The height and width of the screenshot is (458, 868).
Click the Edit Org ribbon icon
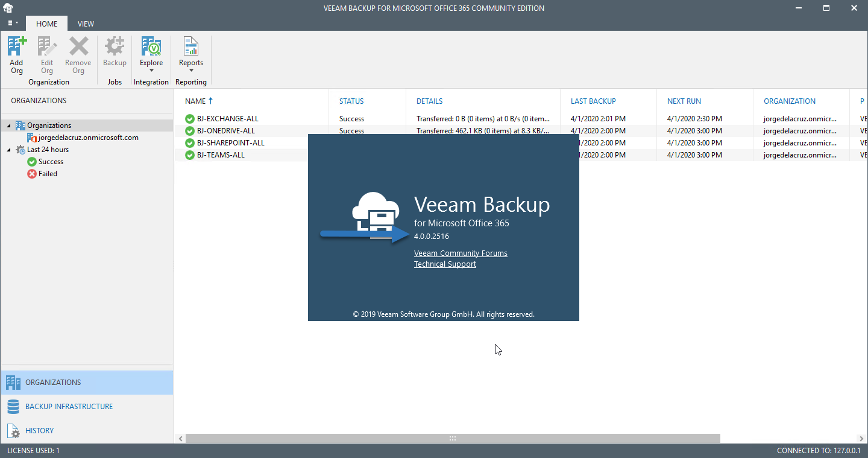coord(47,46)
